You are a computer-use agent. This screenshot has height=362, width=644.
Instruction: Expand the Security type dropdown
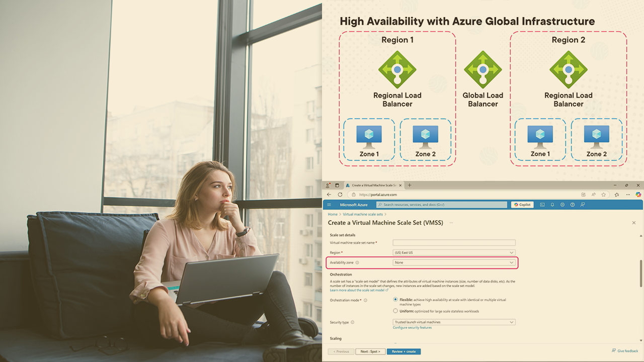(x=454, y=322)
